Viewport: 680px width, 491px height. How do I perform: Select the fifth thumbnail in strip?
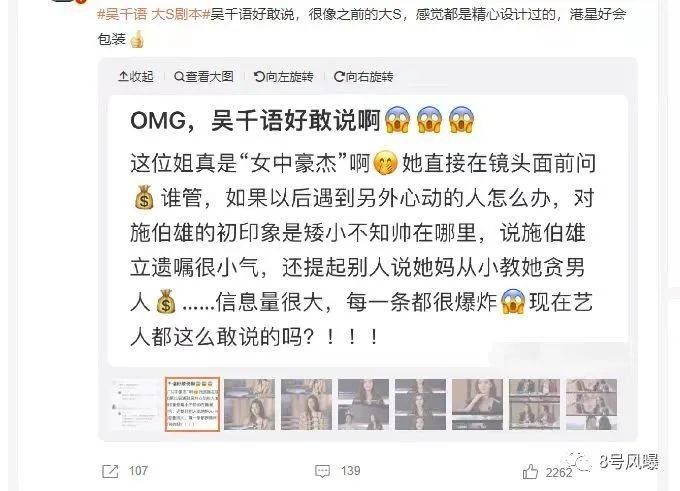[x=363, y=405]
